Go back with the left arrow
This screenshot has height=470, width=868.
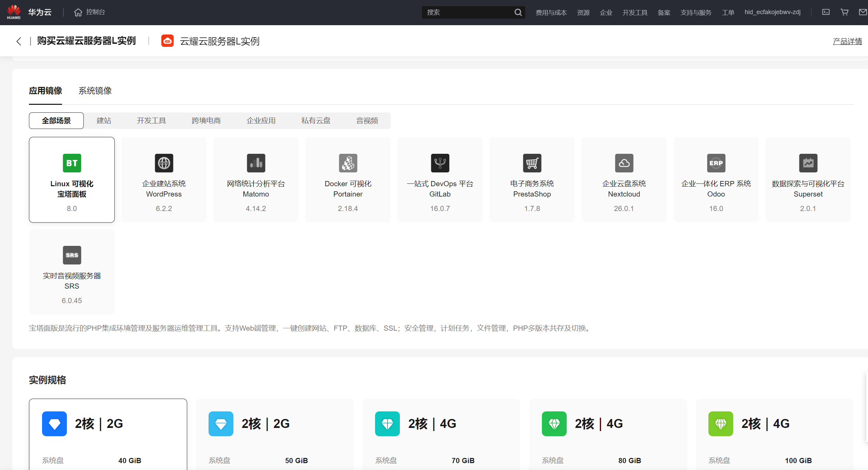[x=19, y=41]
